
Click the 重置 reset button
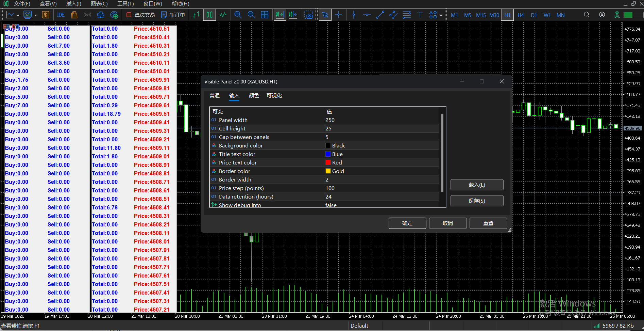point(488,223)
